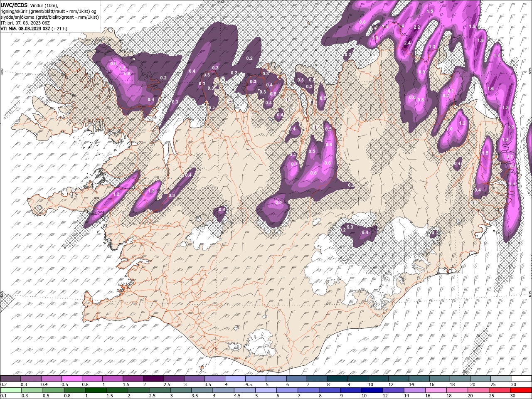Click the 0.2 swatch in upper snow legend

coord(10,379)
